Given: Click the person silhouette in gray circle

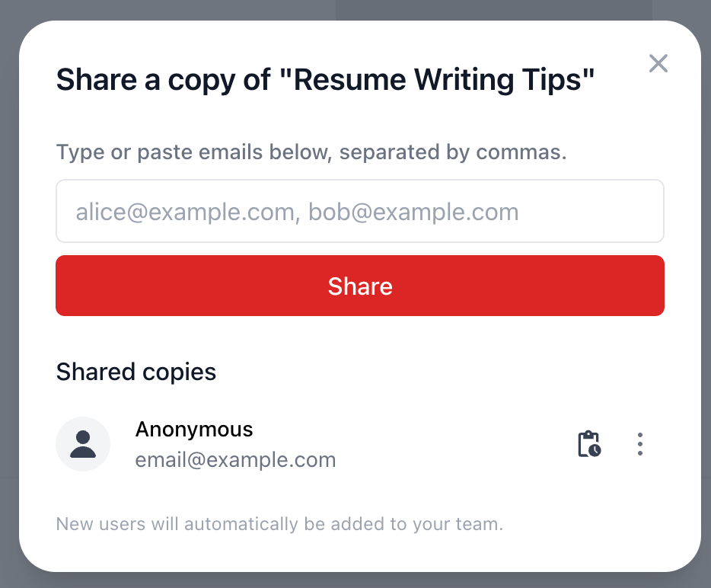Looking at the screenshot, I should (83, 444).
